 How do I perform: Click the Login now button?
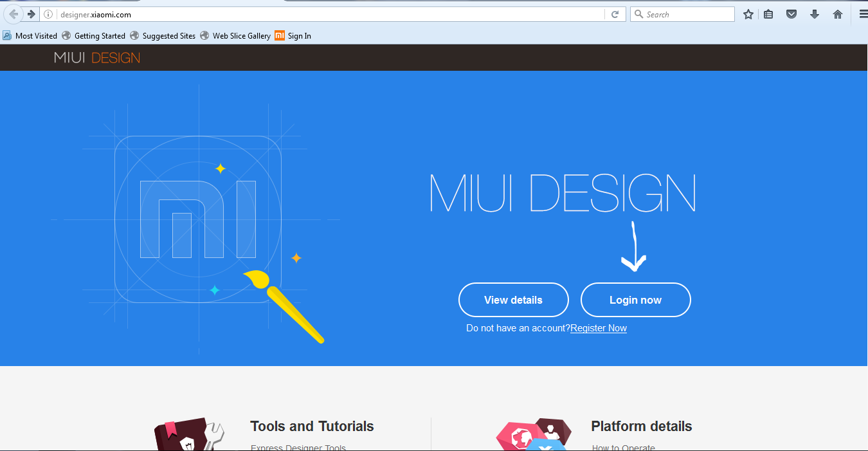click(x=635, y=299)
